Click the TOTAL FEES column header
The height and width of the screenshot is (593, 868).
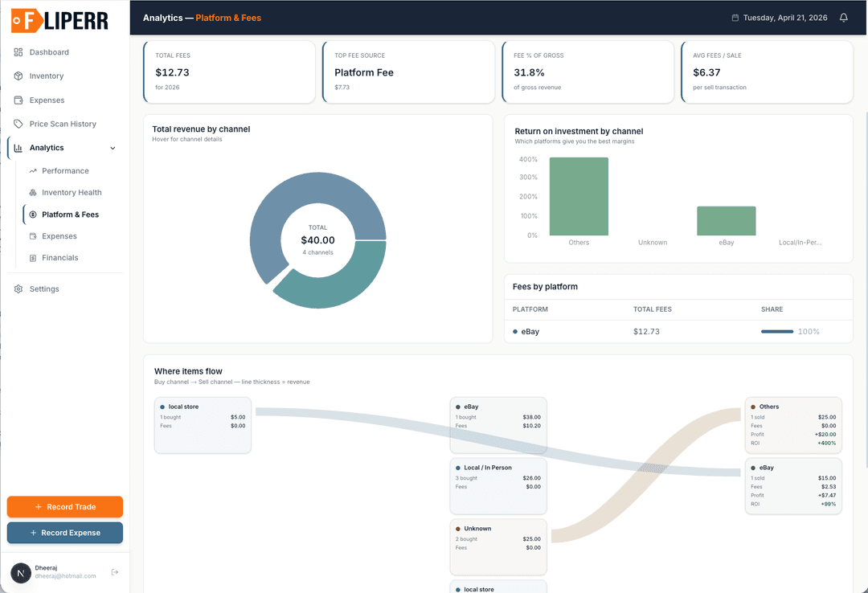coord(652,309)
